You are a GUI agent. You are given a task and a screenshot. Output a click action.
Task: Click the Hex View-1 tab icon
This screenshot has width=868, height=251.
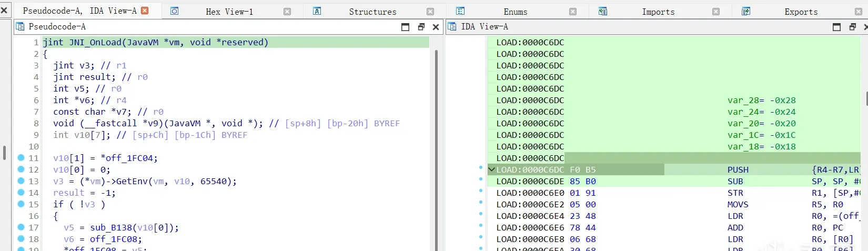(x=175, y=11)
